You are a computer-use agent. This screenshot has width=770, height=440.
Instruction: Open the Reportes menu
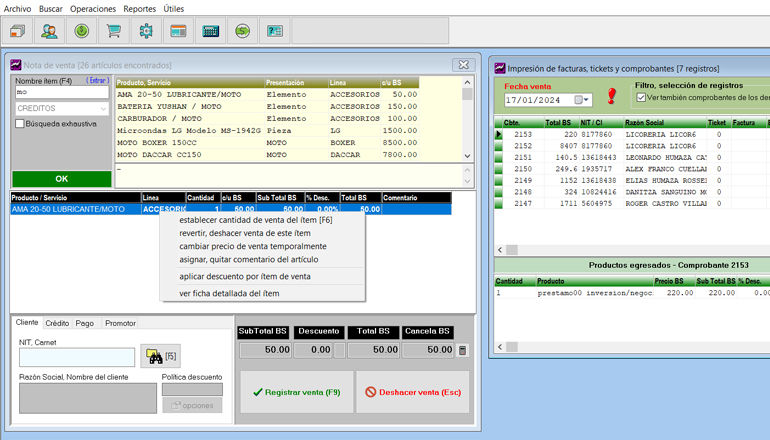click(139, 9)
